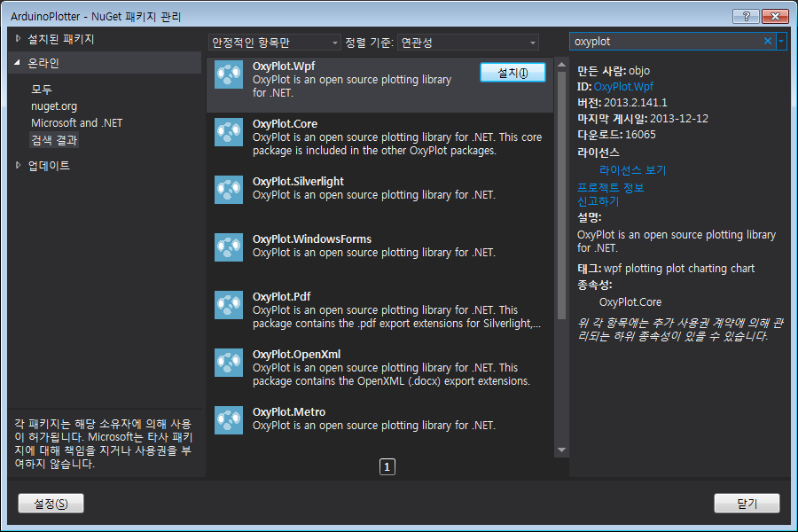Click the OxyPlot.Silverlight package icon

pos(229,190)
